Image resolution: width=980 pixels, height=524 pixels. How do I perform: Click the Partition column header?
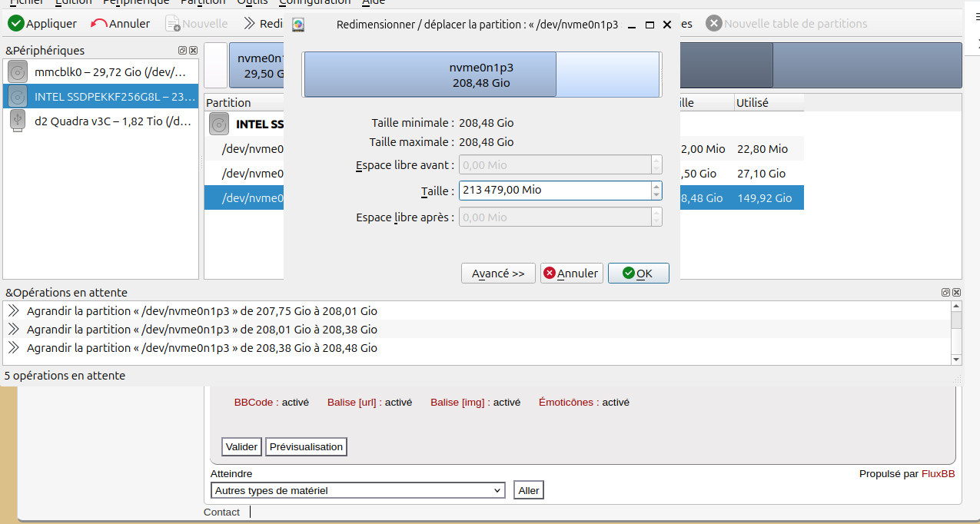pos(228,102)
